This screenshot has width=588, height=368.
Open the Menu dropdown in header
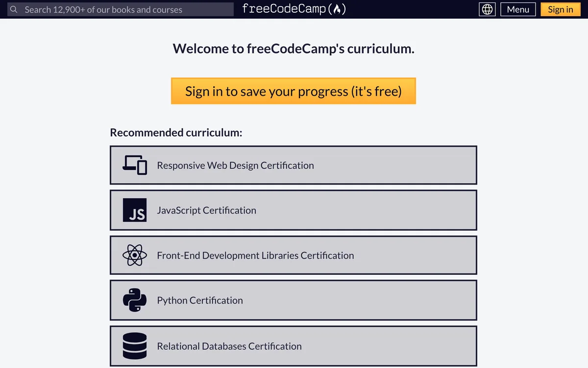pyautogui.click(x=518, y=9)
